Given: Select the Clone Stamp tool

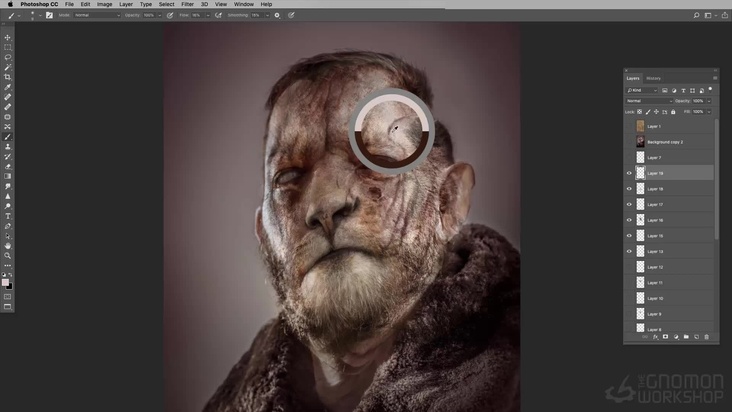Looking at the screenshot, I should click(x=7, y=147).
